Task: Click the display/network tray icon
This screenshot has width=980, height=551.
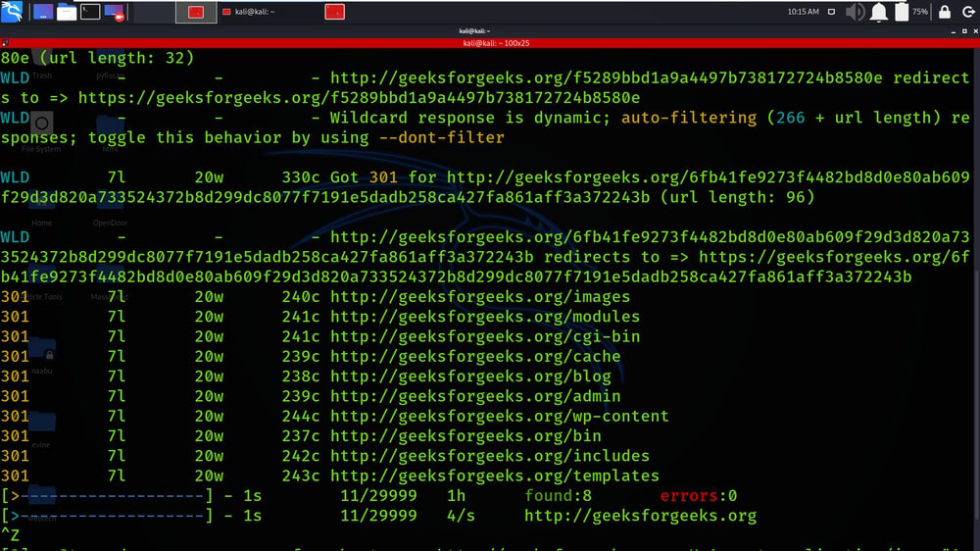Action: click(831, 12)
